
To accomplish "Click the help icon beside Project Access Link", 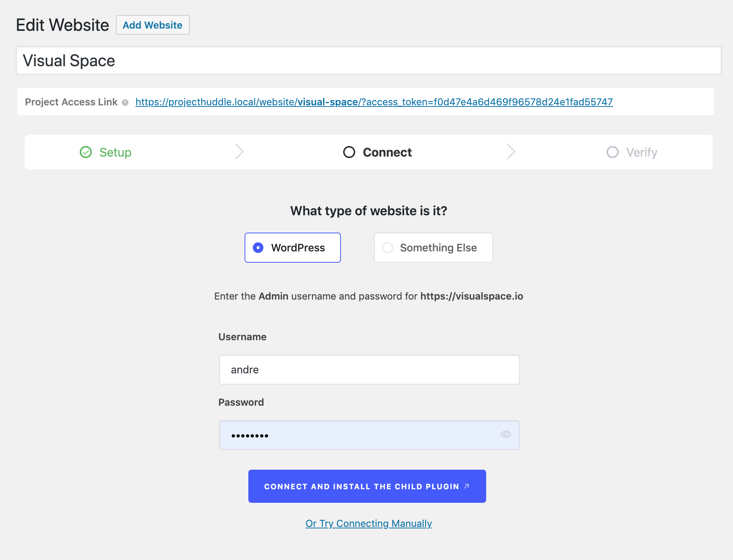I will pyautogui.click(x=125, y=102).
